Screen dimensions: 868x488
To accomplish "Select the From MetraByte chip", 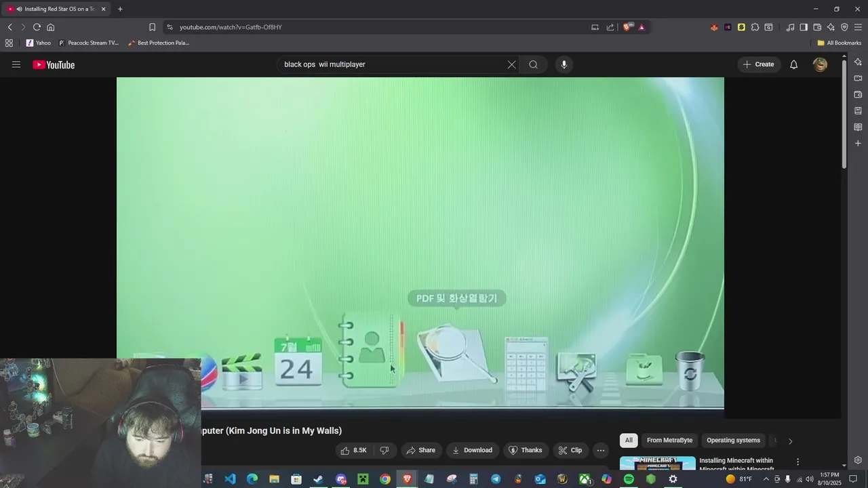I will pos(669,441).
